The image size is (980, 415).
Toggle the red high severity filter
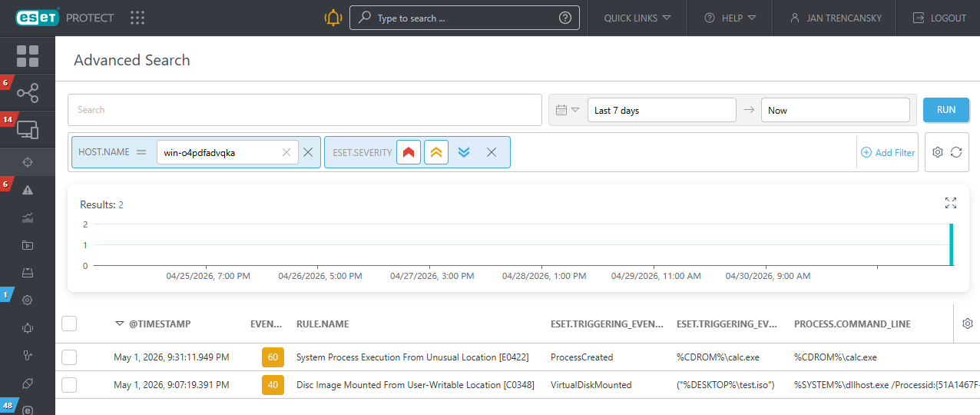coord(409,152)
